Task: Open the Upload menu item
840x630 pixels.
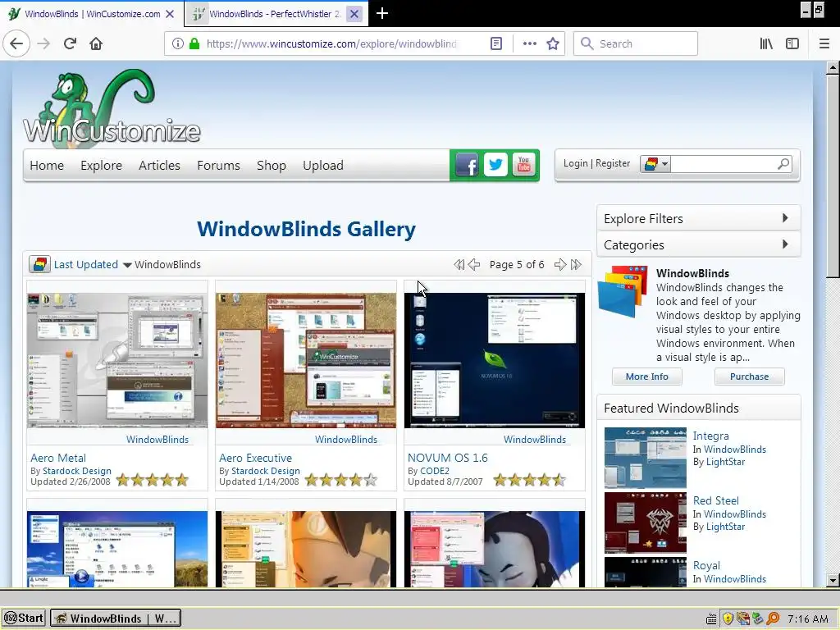Action: [323, 166]
